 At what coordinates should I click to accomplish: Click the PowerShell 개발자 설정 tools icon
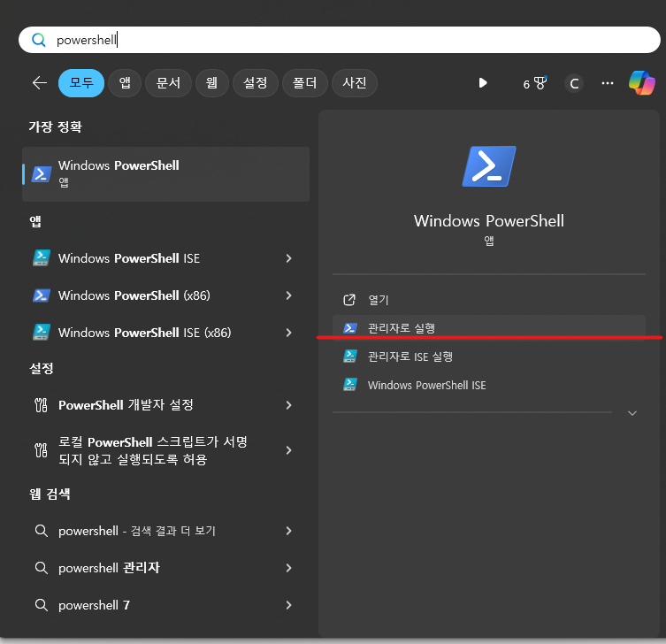[x=42, y=405]
